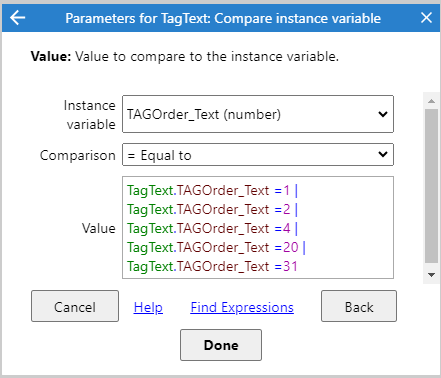This screenshot has width=441, height=378.
Task: Click the TagText.TAGOrder_Text =4 line
Action: tap(212, 229)
